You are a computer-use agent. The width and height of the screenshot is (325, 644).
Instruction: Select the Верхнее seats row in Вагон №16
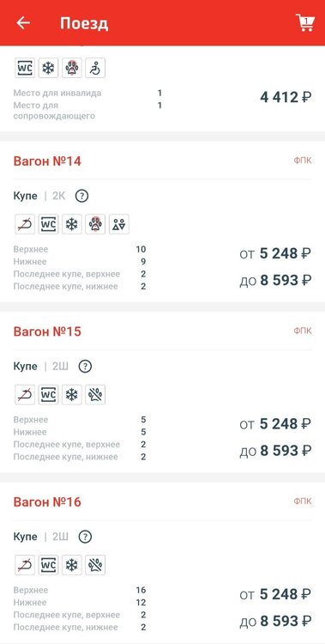click(x=80, y=590)
